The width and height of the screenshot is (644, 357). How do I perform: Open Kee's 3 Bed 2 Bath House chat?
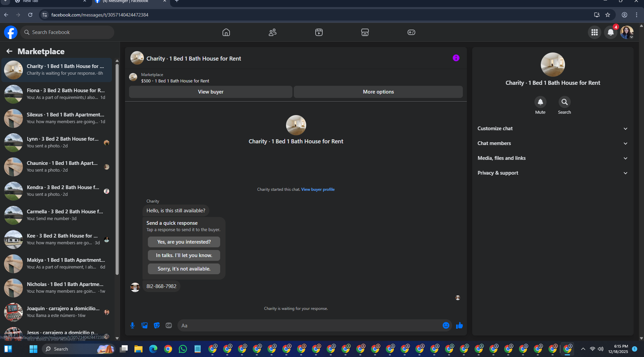(57, 239)
